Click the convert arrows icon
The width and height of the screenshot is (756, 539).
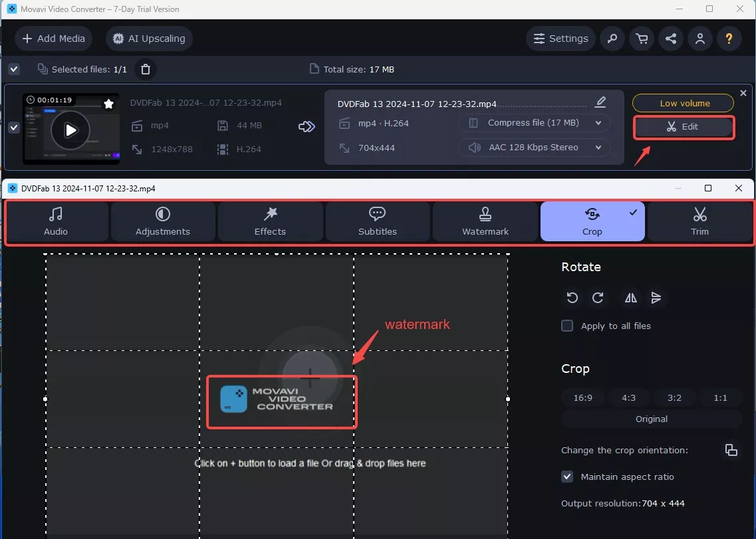[307, 127]
